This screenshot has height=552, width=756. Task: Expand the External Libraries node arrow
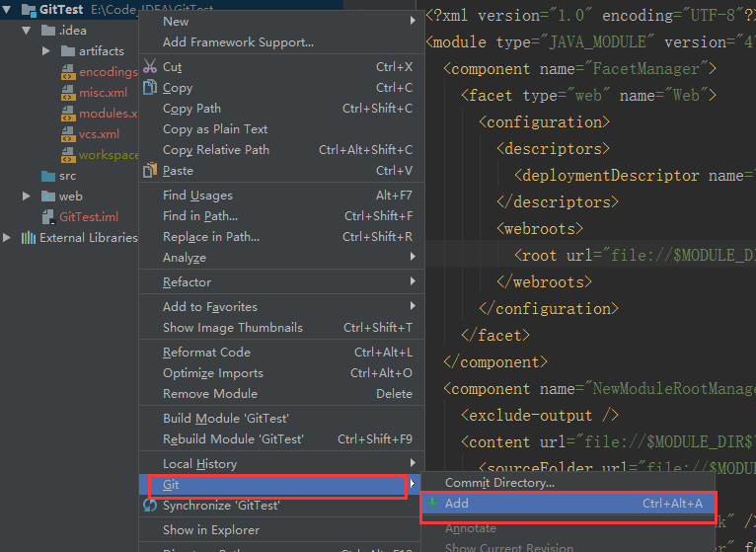coord(8,238)
